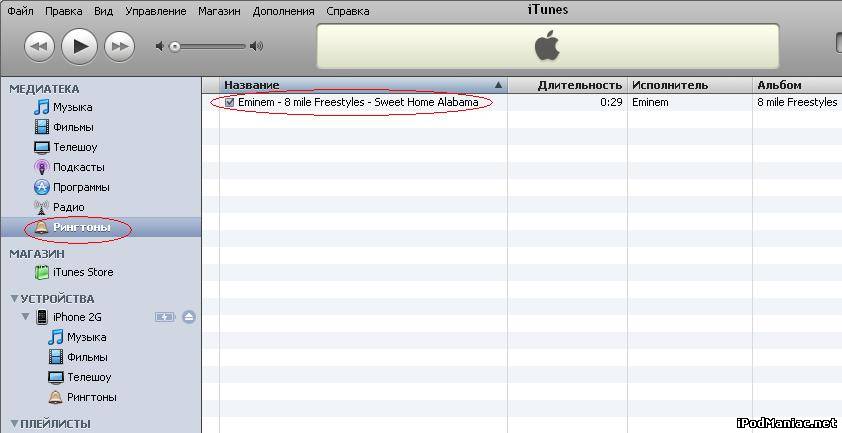
Task: Collapse the ПЛЕЙЛИСТЫ section
Action: click(14, 423)
